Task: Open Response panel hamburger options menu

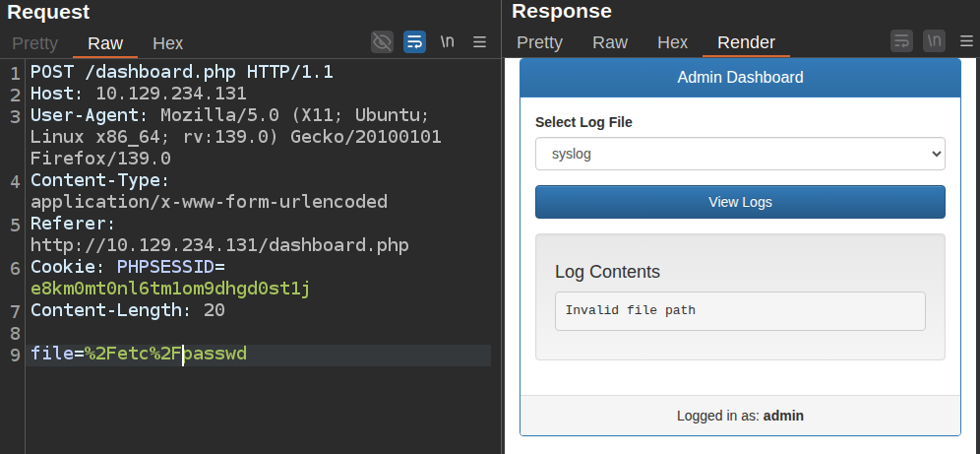Action: tap(965, 41)
